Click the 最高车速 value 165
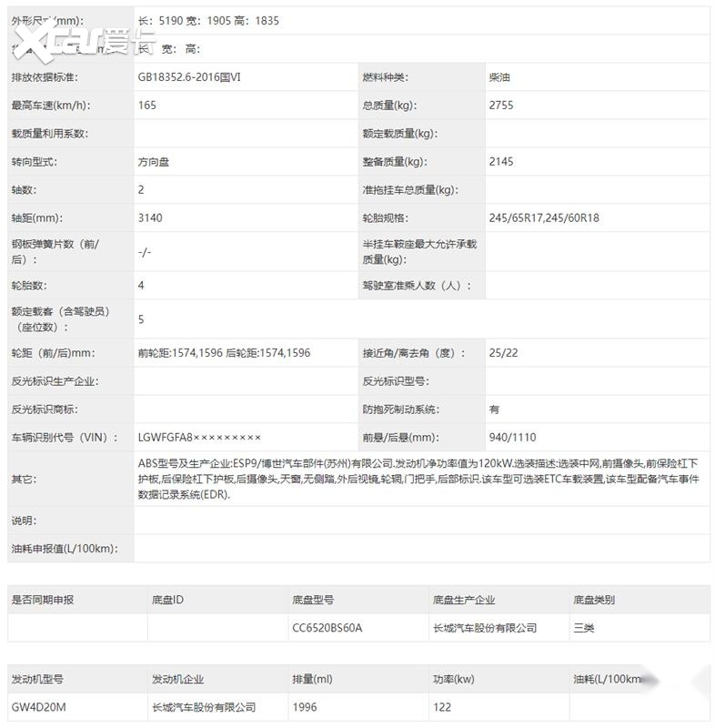Viewport: 715px width, 728px height. [x=147, y=106]
